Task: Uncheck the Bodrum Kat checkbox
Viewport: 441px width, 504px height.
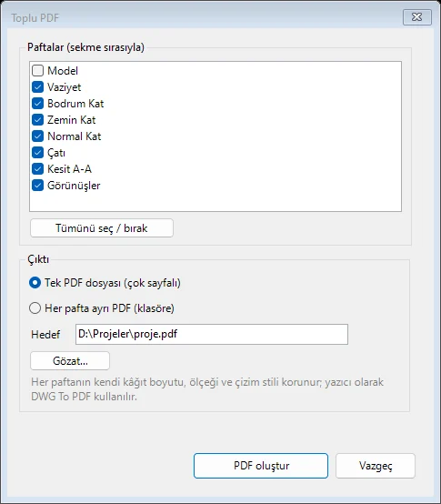Action: tap(37, 104)
